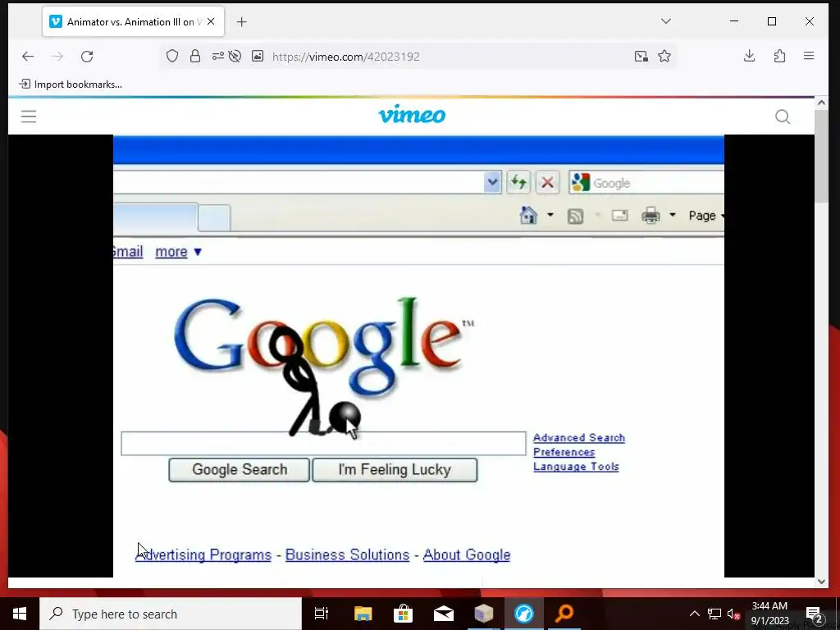Expand the list all tabs chevron
840x630 pixels.
tap(666, 21)
